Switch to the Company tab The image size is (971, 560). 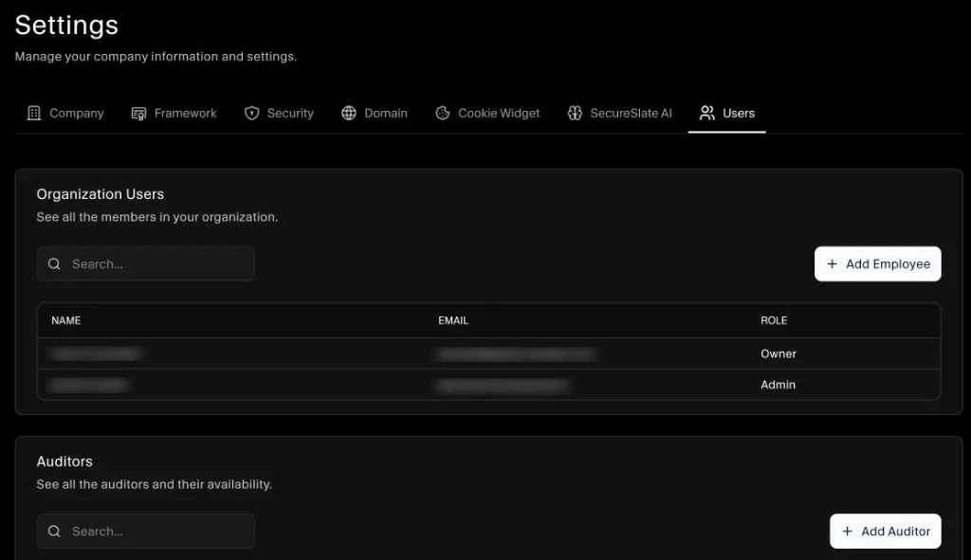click(65, 113)
